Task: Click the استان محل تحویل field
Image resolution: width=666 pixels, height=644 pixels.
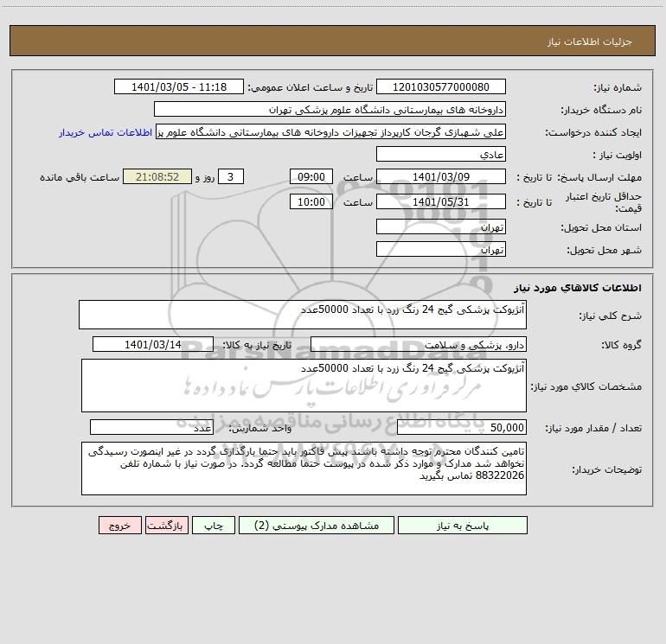Action: (x=441, y=226)
